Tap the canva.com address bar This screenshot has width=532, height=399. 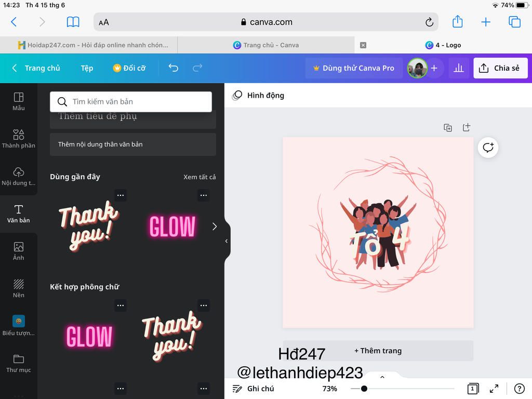[266, 22]
